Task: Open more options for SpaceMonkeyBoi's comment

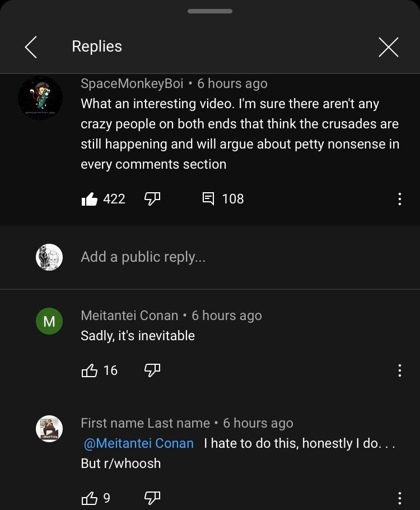Action: (399, 199)
